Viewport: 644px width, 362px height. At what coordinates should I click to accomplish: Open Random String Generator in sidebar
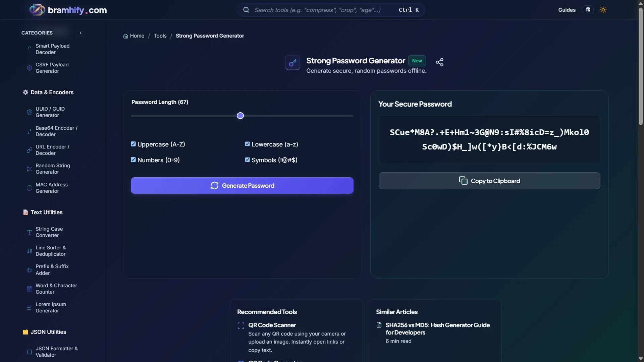tap(53, 169)
